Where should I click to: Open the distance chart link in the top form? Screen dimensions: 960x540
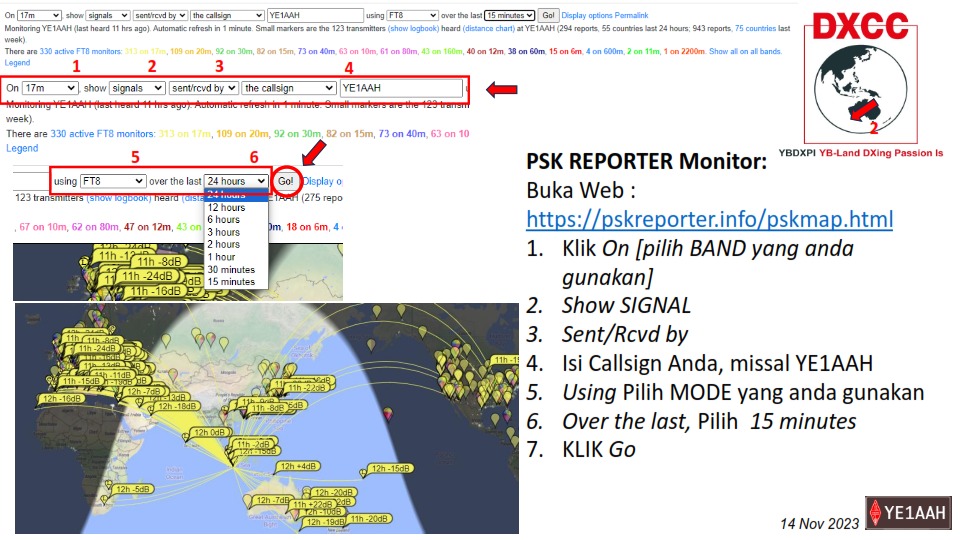click(489, 28)
